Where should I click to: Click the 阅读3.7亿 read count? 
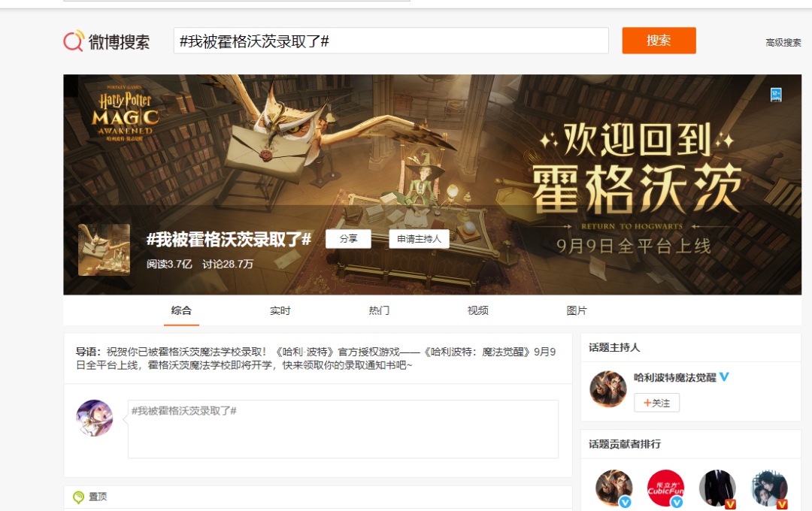coord(169,264)
